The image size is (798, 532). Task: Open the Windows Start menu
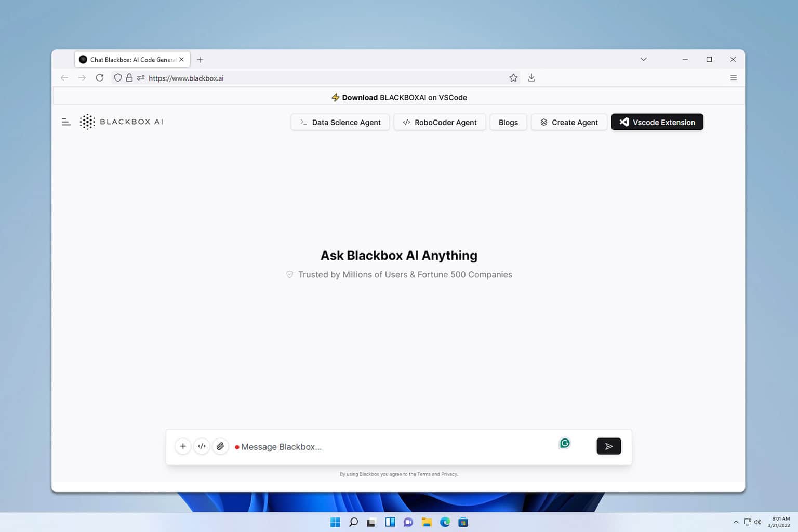click(335, 522)
